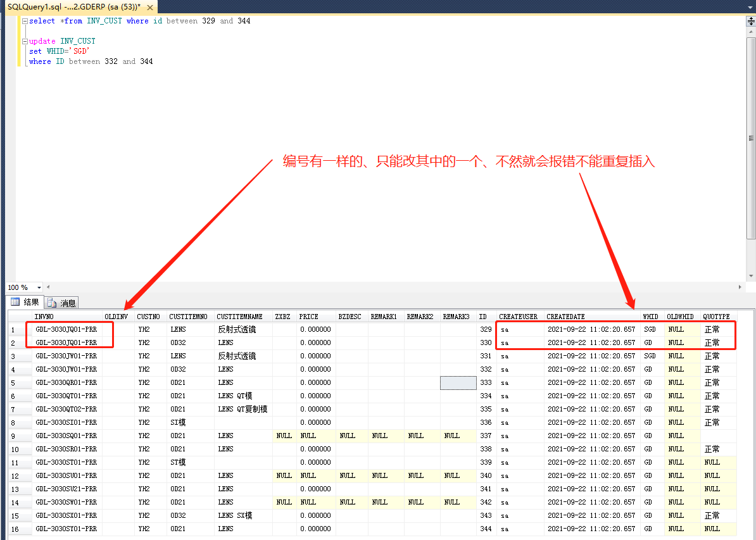
Task: Click the split-editor handle above the vertical scrollbar
Action: 751,22
